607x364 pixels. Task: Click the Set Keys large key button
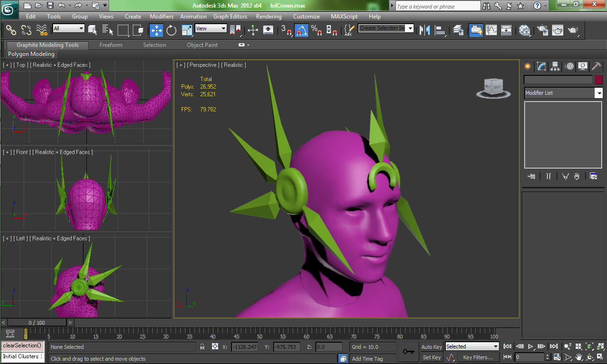(x=409, y=352)
